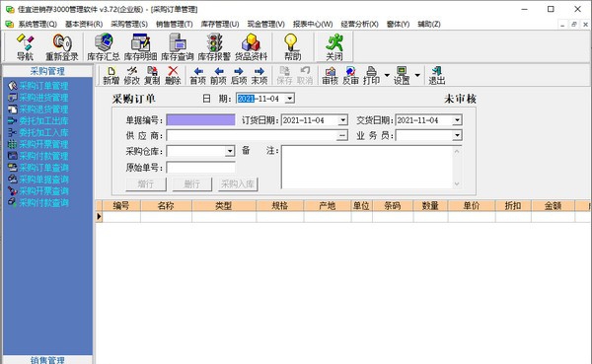The image size is (592, 364).
Task: Open the 交货日期 date dropdown
Action: [x=457, y=120]
